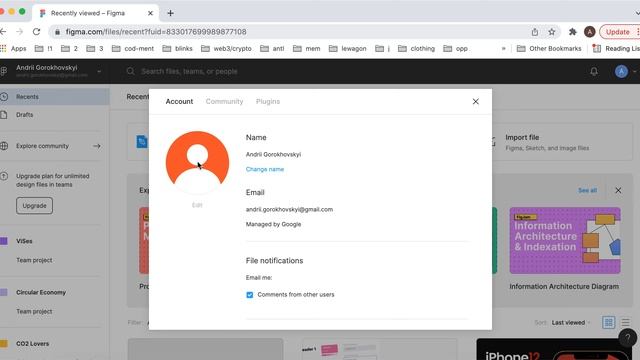The image size is (640, 360).
Task: Click the share page icon
Action: pos(535,32)
